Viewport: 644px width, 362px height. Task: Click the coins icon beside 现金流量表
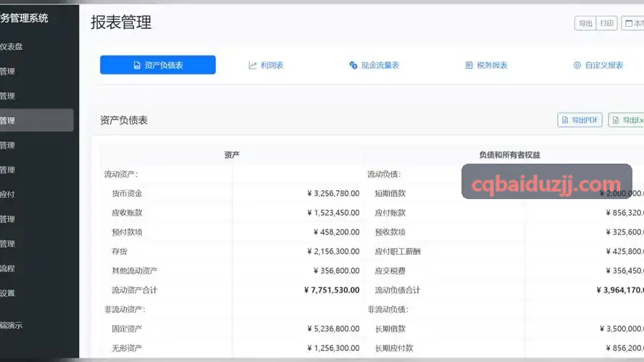coord(354,65)
